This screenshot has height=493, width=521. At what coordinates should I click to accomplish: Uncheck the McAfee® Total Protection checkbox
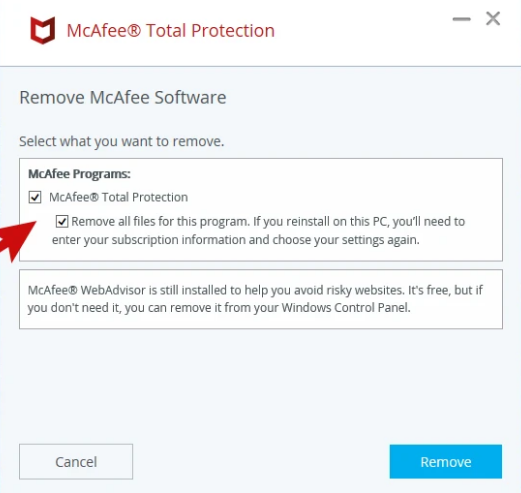(x=35, y=197)
